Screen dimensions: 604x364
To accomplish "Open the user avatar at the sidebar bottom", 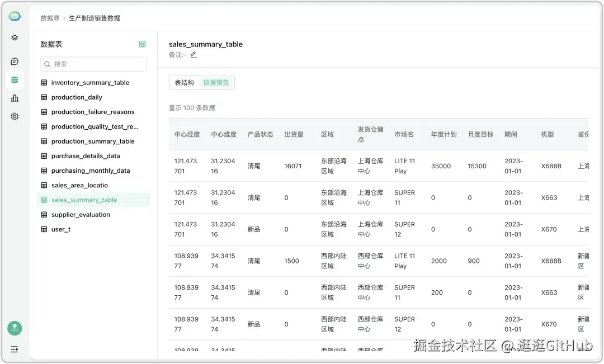I will pos(14,328).
